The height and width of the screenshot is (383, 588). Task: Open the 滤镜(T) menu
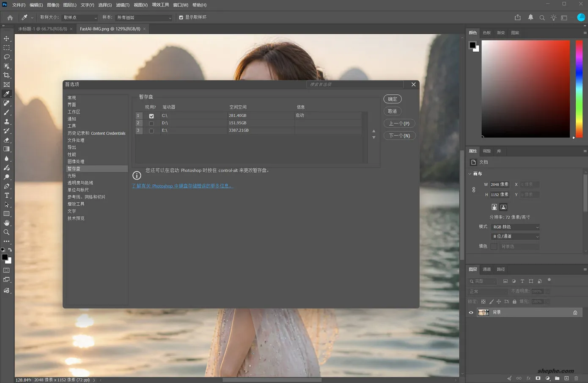click(123, 5)
